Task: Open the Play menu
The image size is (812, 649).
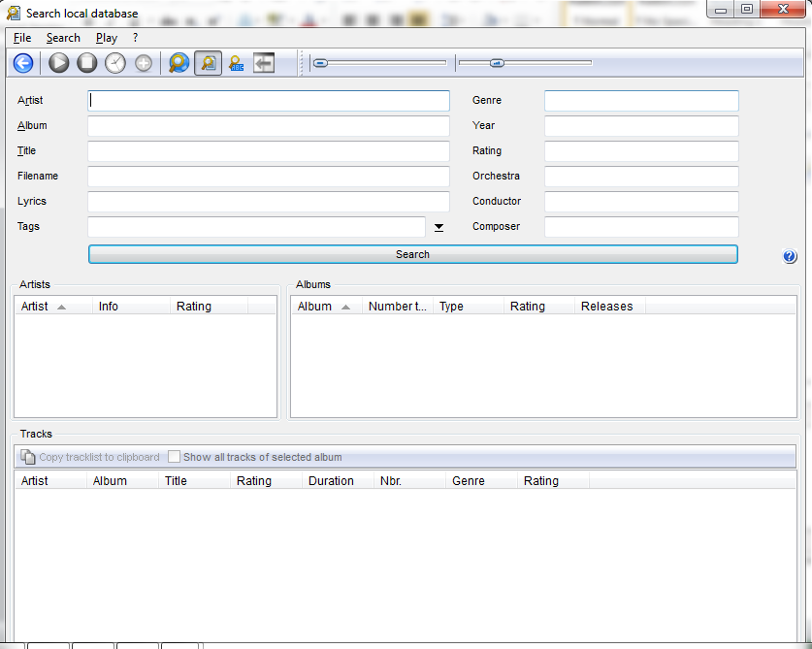Action: point(107,38)
